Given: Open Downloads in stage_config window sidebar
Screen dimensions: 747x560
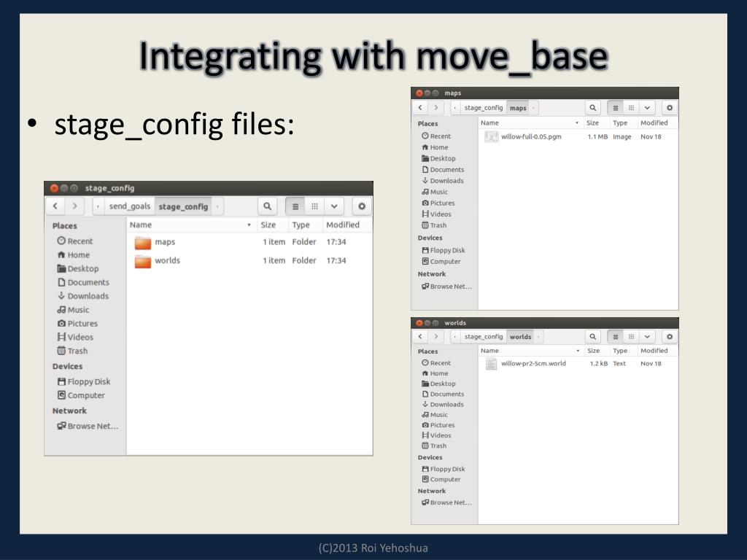Looking at the screenshot, I should [x=83, y=296].
